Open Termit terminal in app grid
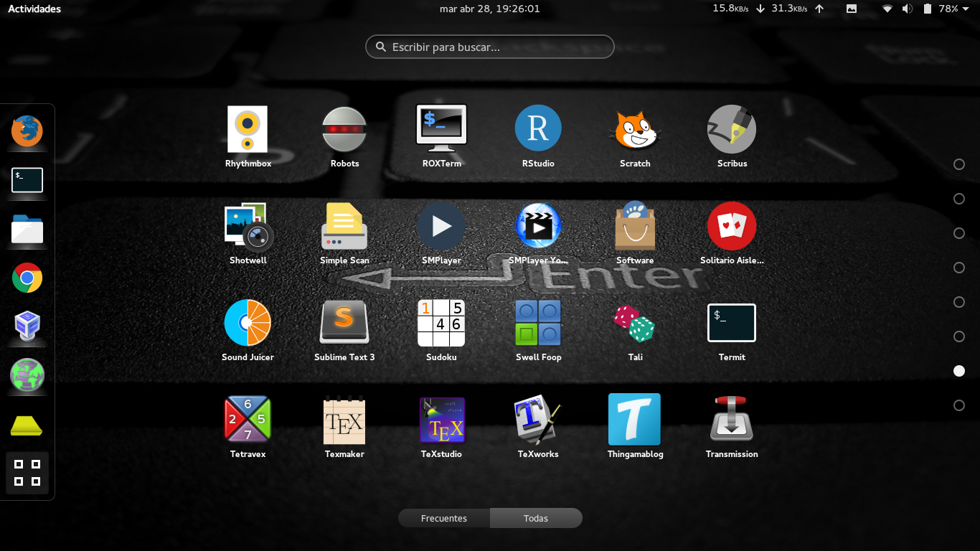Screen dimensions: 980x551 [732, 323]
